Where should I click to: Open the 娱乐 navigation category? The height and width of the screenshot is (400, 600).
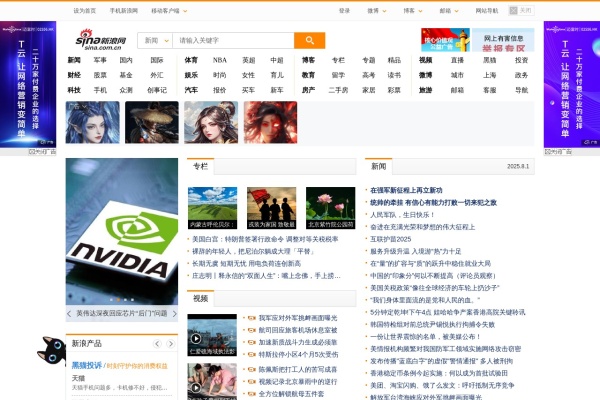pyautogui.click(x=191, y=75)
